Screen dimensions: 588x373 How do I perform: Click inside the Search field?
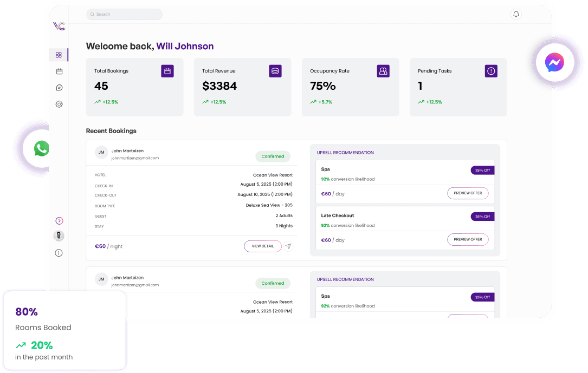tap(124, 14)
